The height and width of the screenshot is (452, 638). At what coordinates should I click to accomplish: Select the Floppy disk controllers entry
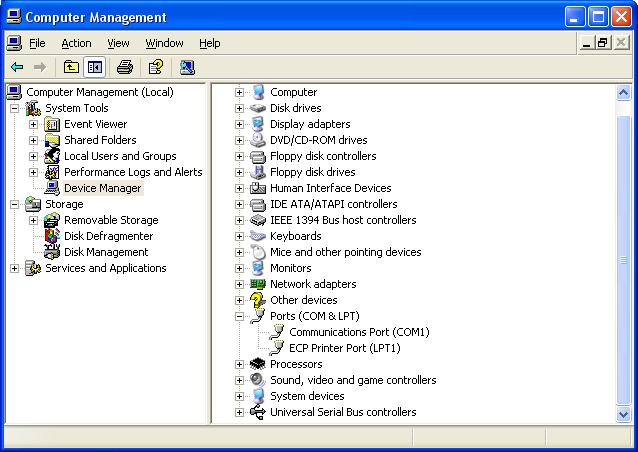point(323,156)
